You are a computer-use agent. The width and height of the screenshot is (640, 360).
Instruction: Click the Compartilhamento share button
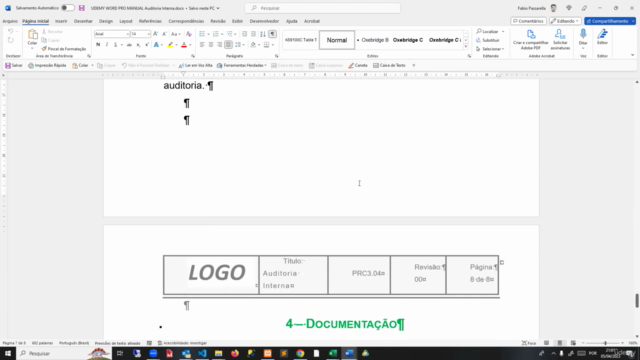coord(610,21)
